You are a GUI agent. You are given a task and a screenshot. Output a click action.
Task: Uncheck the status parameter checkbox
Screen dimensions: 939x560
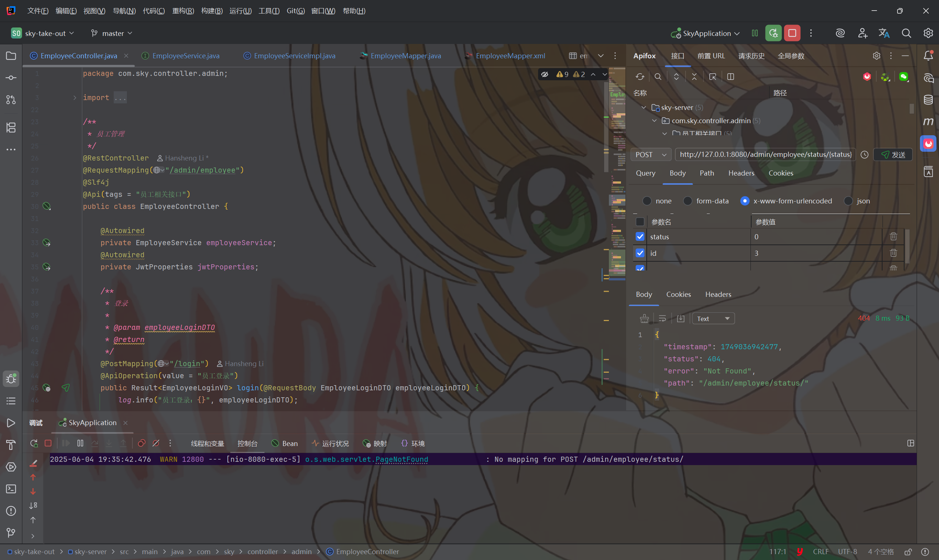pos(640,237)
